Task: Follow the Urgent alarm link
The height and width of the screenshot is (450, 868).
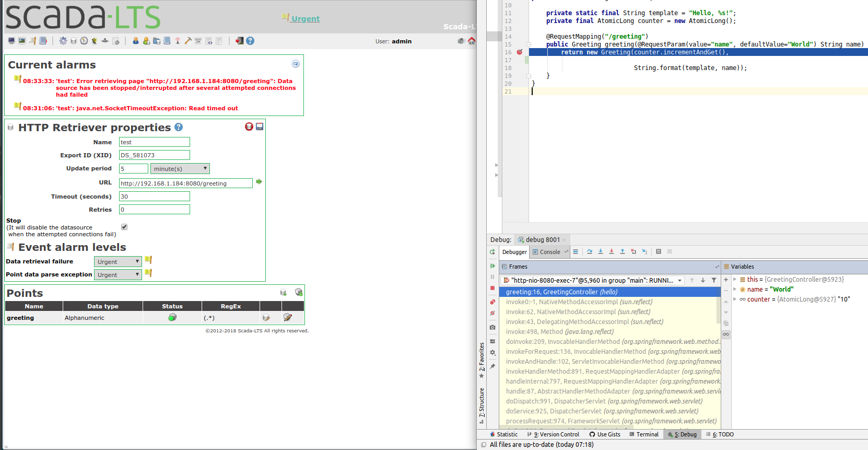Action: click(x=306, y=19)
